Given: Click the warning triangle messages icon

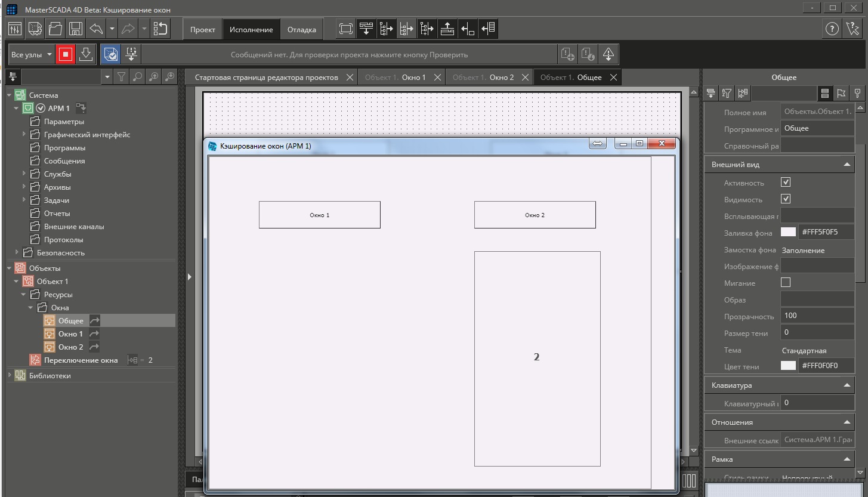Looking at the screenshot, I should pos(608,54).
